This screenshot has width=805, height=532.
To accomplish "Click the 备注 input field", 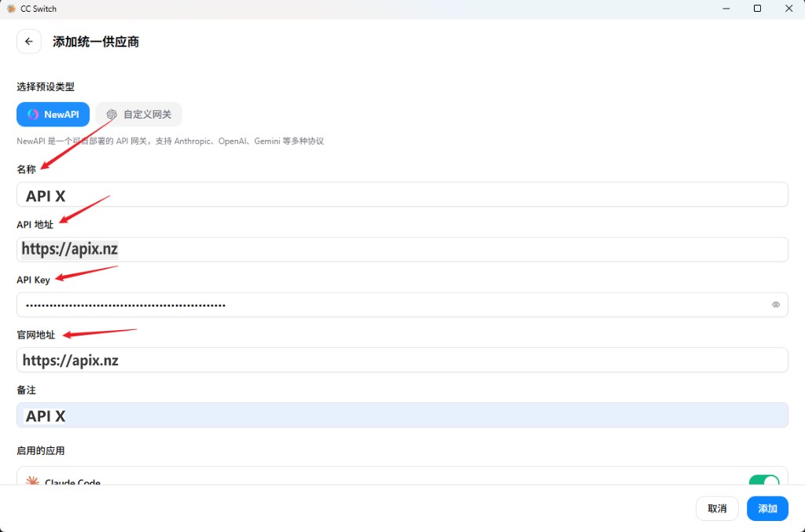I will click(x=402, y=416).
